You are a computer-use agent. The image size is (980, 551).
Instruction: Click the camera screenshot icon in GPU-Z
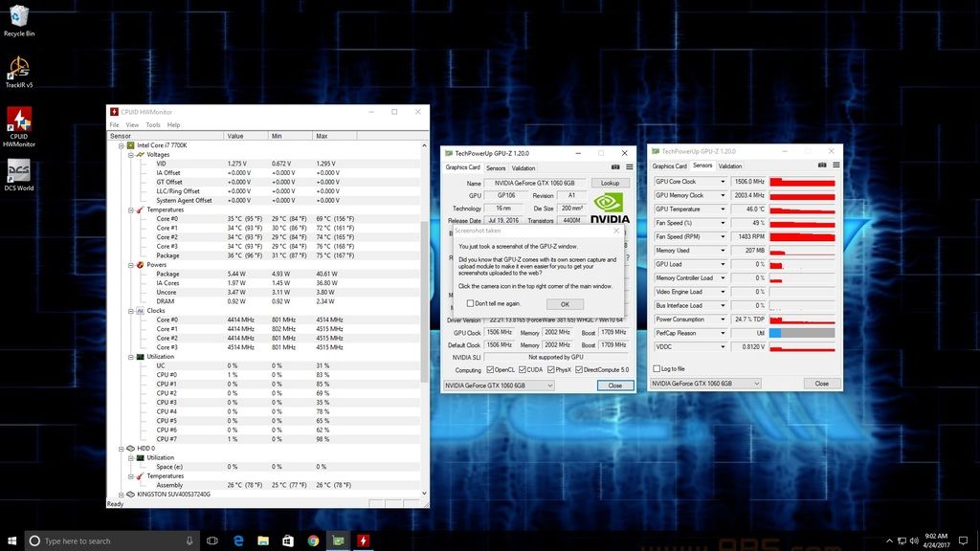pos(615,167)
